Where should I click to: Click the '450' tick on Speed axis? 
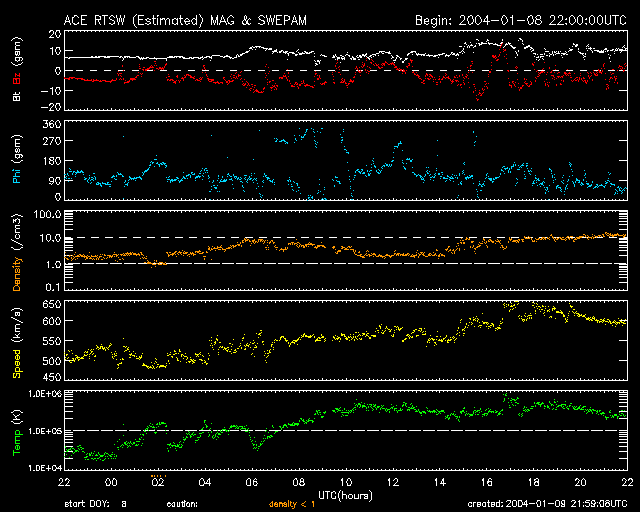click(x=52, y=377)
